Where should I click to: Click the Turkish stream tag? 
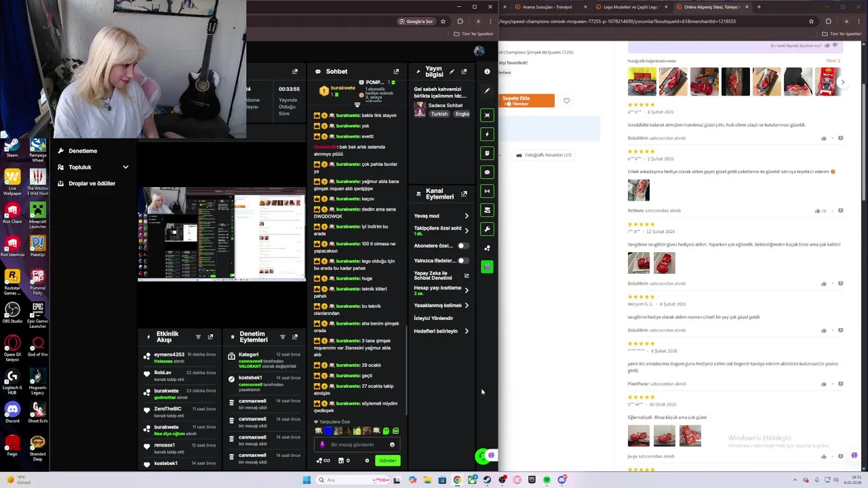439,114
